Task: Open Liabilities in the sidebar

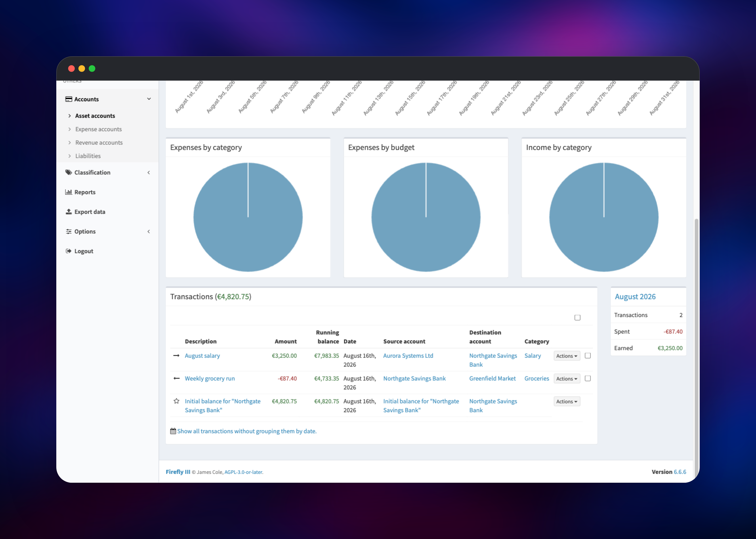Action: [x=88, y=156]
